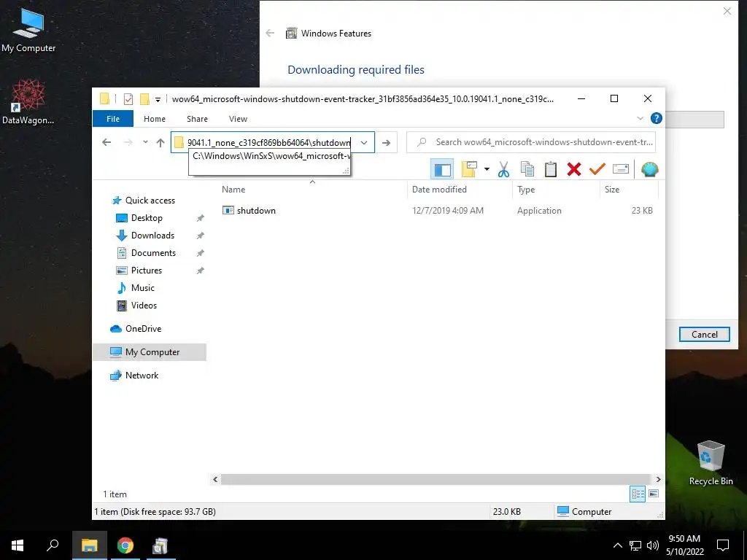
Task: Open the Action Center notifications icon
Action: coord(723,545)
